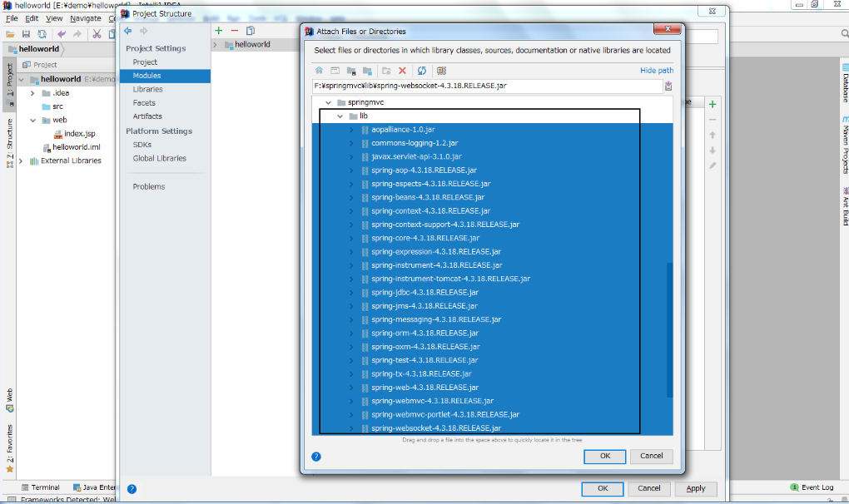Click Cancel in Project Structure window
Image resolution: width=849 pixels, height=504 pixels.
coord(648,489)
